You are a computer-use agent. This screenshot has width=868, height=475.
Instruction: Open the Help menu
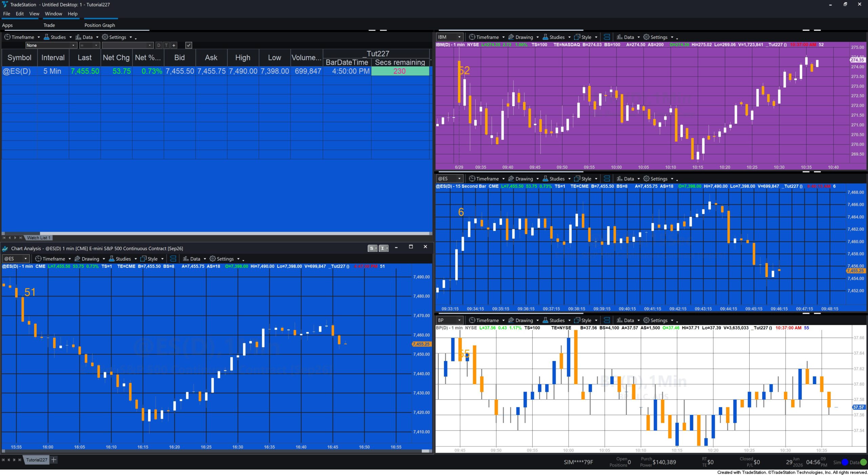[x=73, y=14]
